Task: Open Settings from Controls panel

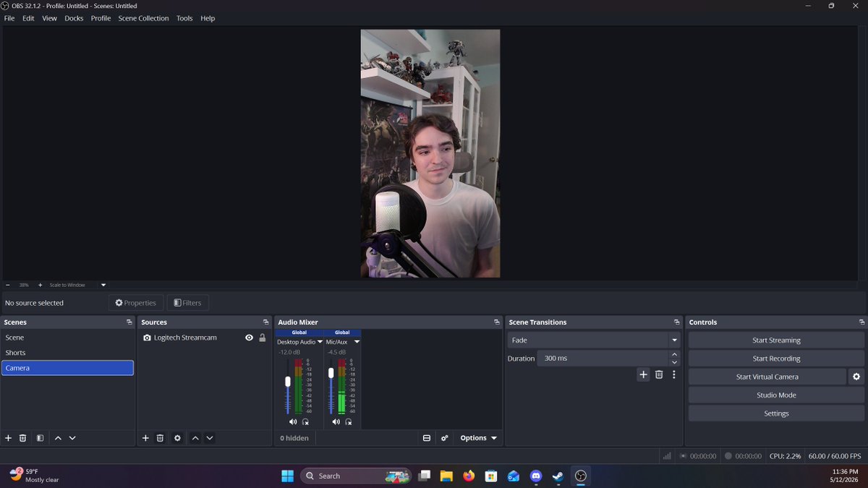Action: click(776, 414)
